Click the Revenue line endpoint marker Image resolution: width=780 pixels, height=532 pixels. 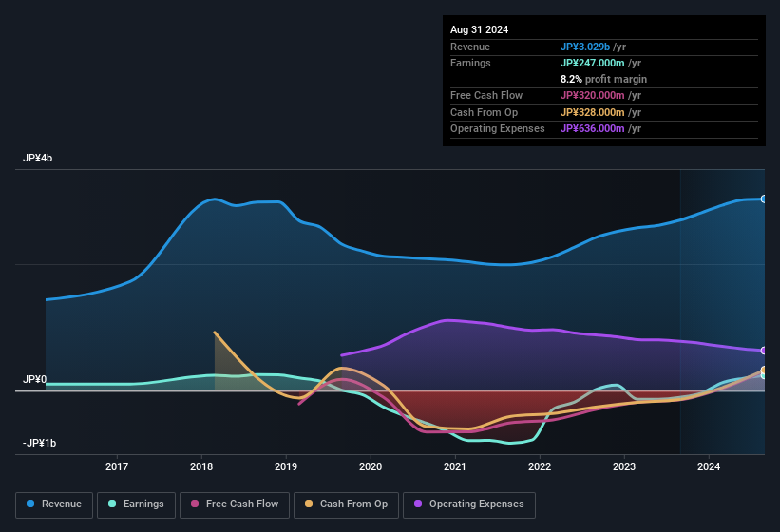(764, 199)
